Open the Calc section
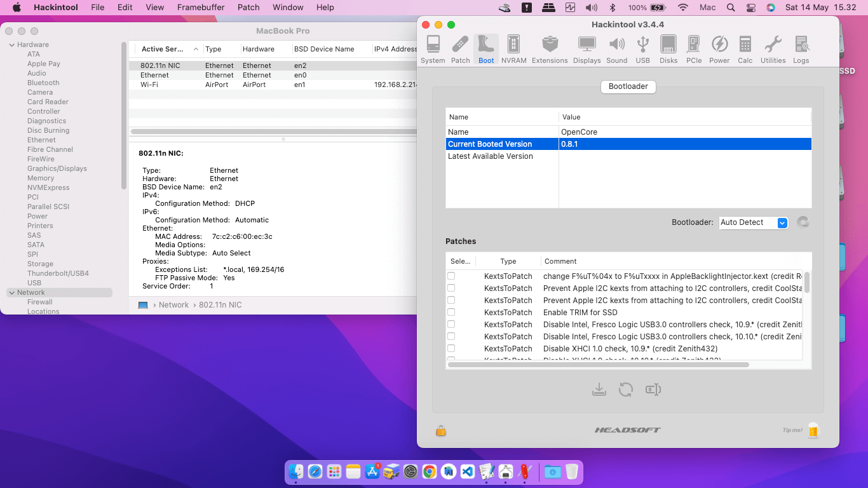The height and width of the screenshot is (488, 868). 745,50
